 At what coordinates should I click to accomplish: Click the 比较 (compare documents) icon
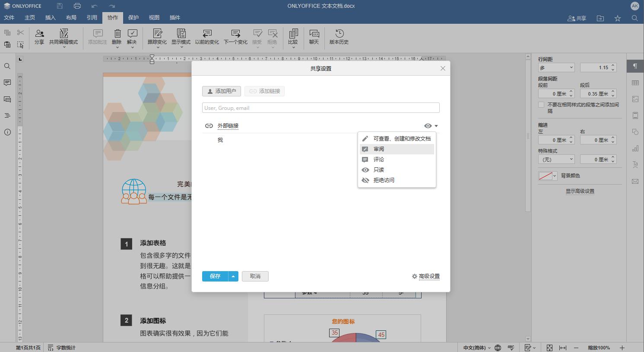point(293,37)
